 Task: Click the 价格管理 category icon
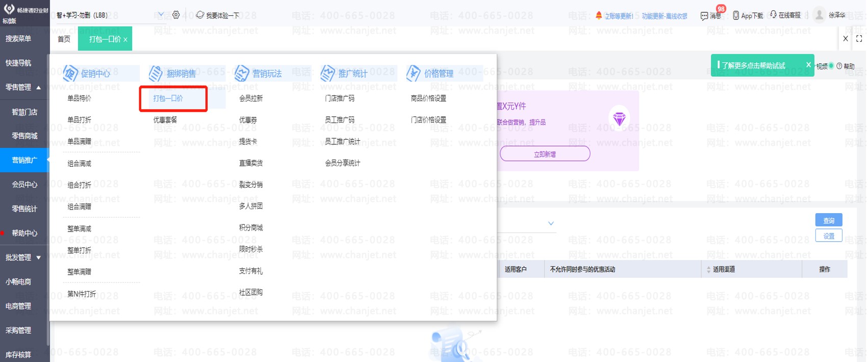(413, 73)
